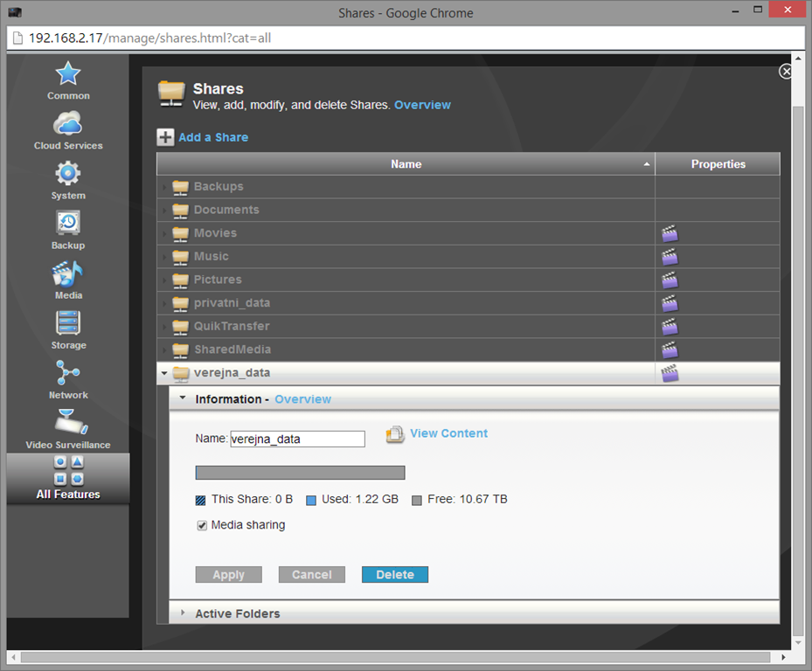Select the System gear icon
This screenshot has height=671, width=812.
click(x=68, y=174)
